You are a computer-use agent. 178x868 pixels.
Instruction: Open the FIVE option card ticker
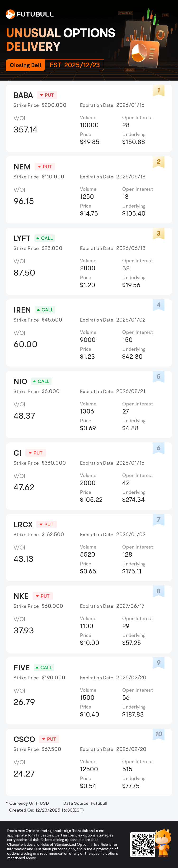pos(22,668)
